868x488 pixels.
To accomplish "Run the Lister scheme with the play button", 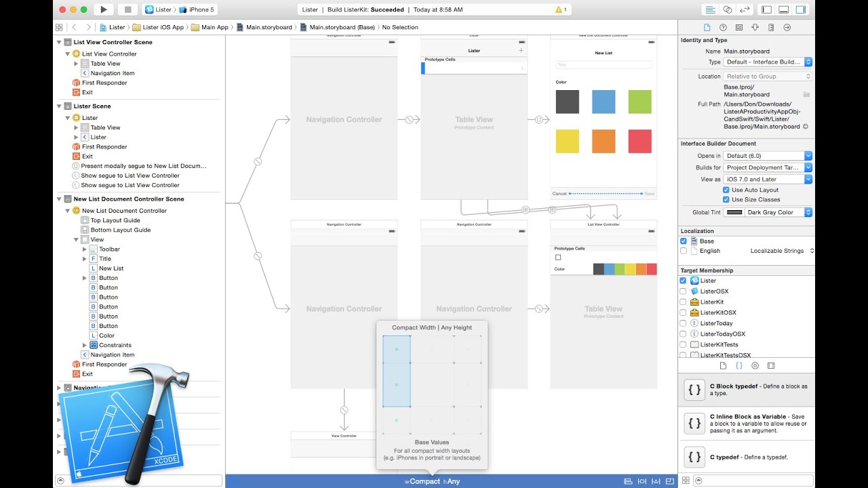I will tap(104, 9).
